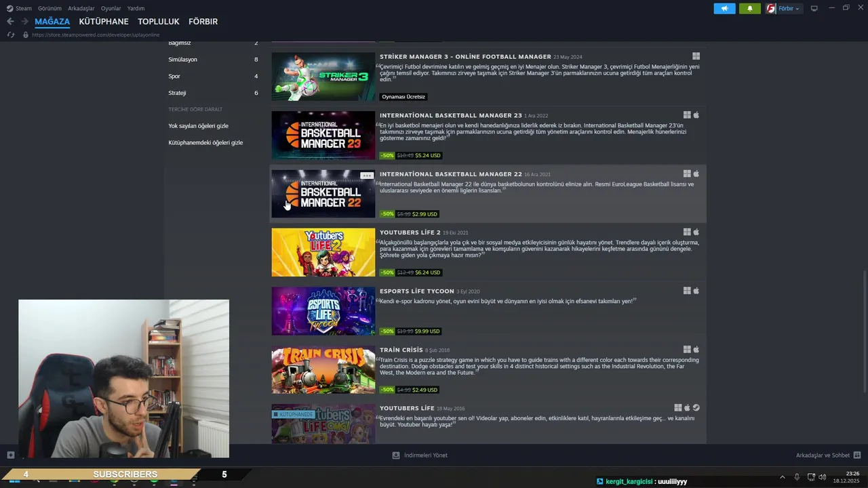Open 'Arkadaşlar ve Sohbet' friends chat
The width and height of the screenshot is (868, 488).
point(828,455)
